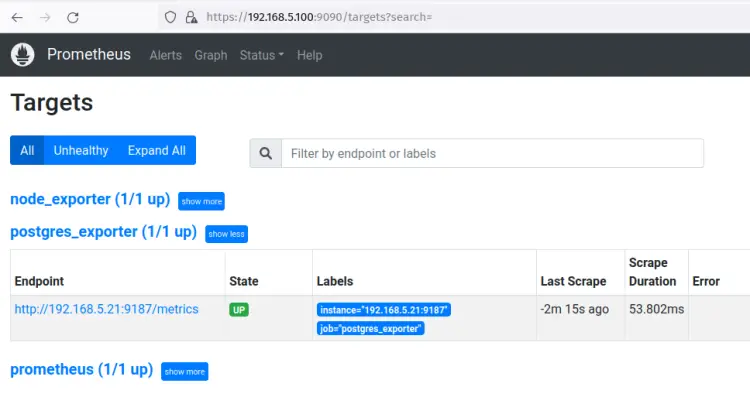Viewport: 750px width, 404px height.
Task: Expand prometheus group with show more
Action: pyautogui.click(x=184, y=371)
